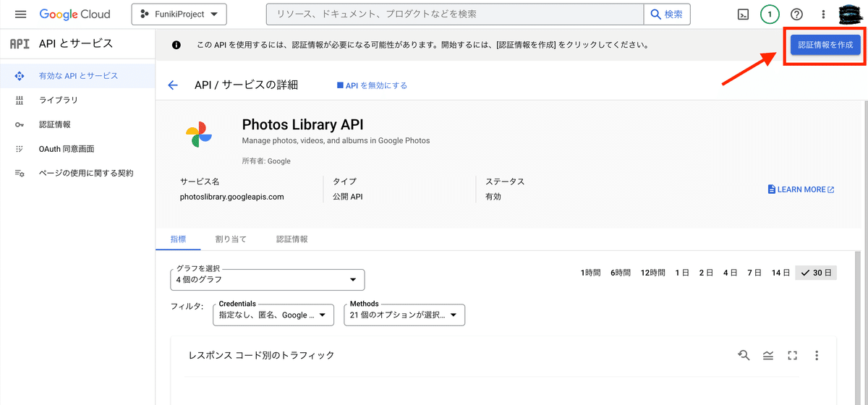Screen dimensions: 868x405
Task: Expand the Credentials filter dropdown
Action: [273, 315]
